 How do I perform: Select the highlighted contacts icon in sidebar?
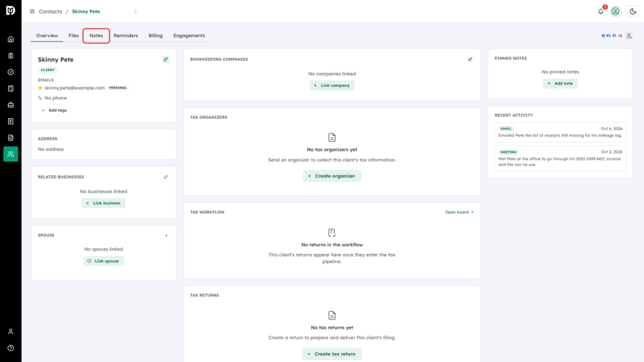pos(11,154)
